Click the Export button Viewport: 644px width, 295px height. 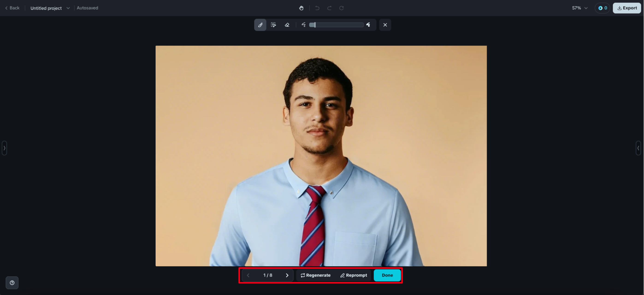tap(627, 8)
